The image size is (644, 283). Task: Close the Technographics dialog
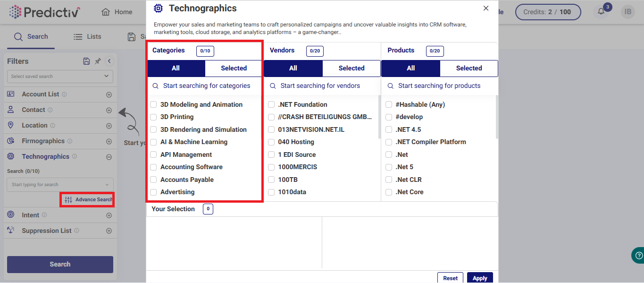point(486,8)
